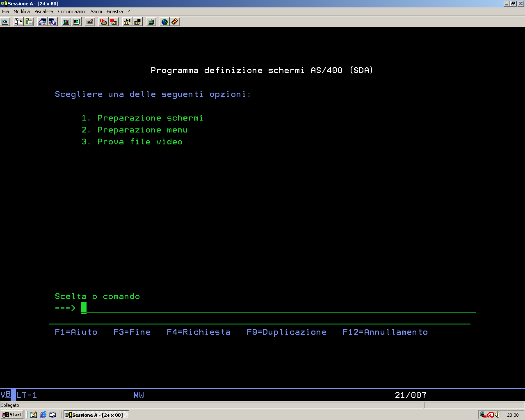Open the Finestra menu

(115, 11)
